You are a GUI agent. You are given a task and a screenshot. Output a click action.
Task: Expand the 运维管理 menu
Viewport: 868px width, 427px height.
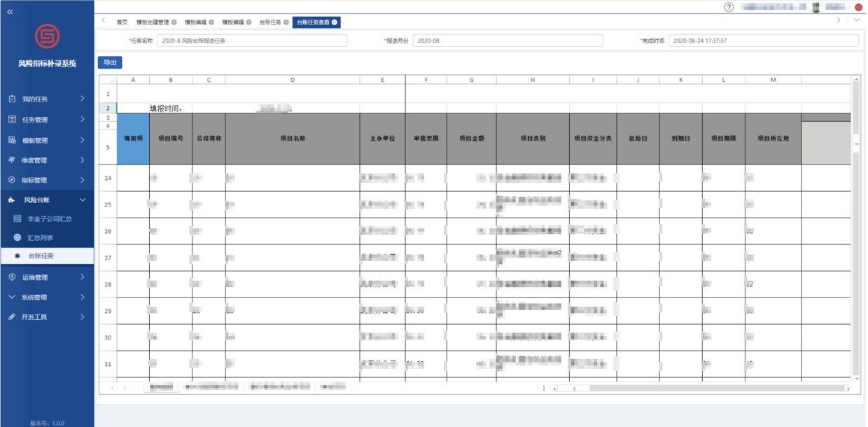click(83, 277)
